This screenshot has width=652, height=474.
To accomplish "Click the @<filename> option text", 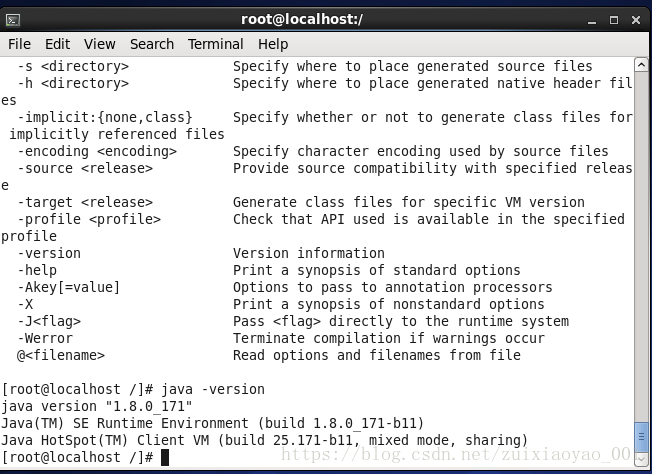I will 61,356.
